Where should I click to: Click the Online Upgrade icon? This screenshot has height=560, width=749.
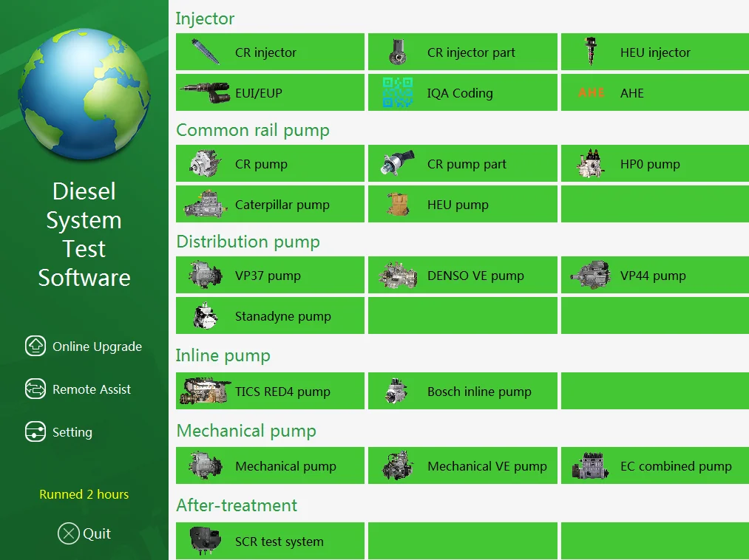pos(35,346)
